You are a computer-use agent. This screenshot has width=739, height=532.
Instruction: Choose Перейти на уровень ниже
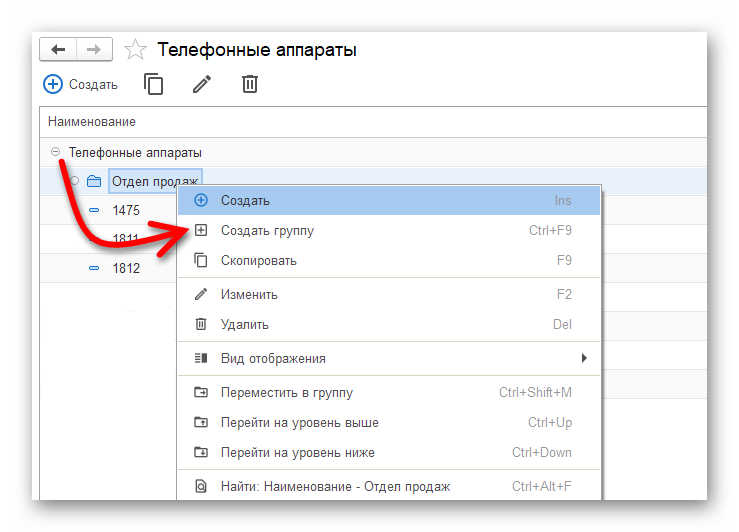pos(389,453)
